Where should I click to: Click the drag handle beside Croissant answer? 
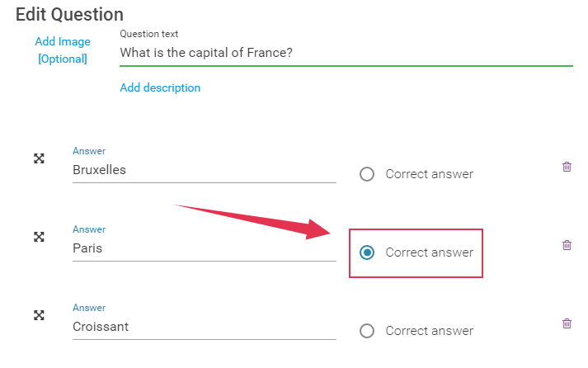(x=39, y=315)
